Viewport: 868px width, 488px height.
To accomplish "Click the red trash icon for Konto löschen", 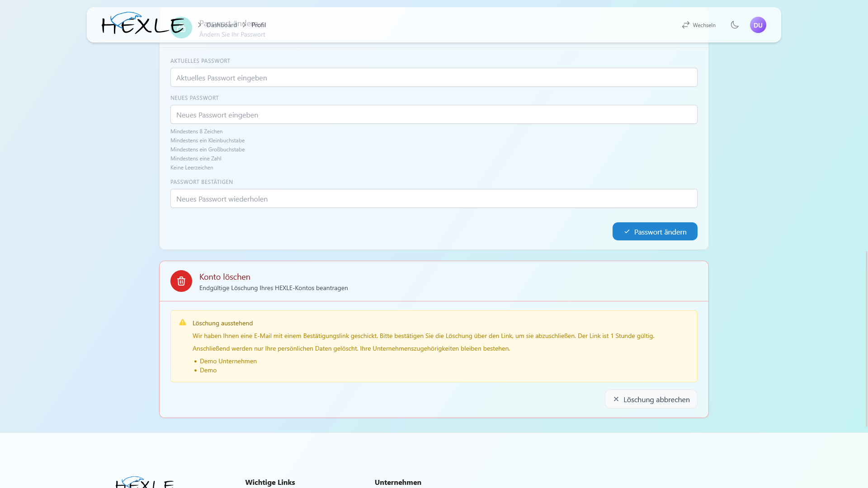I will [x=181, y=281].
